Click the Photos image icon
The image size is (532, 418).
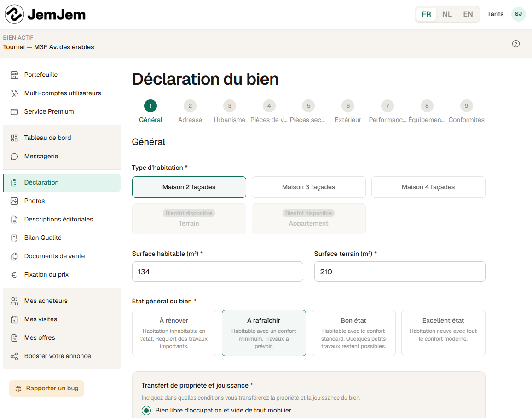14,201
